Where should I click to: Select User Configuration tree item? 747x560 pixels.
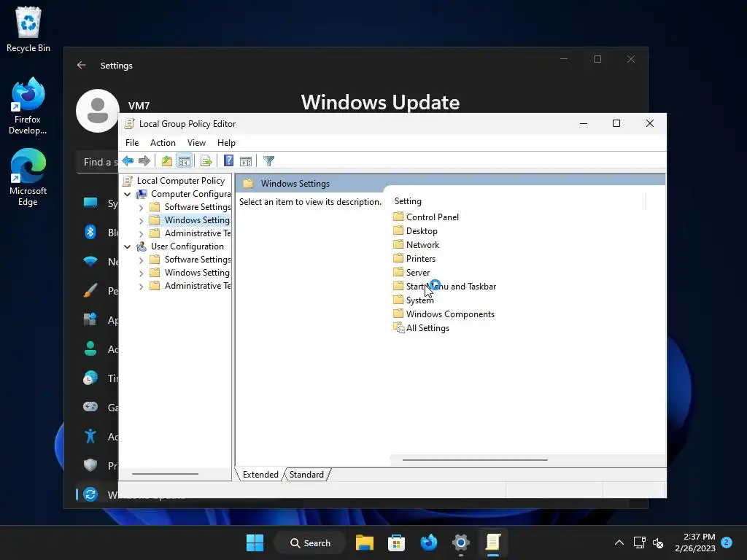(x=180, y=246)
